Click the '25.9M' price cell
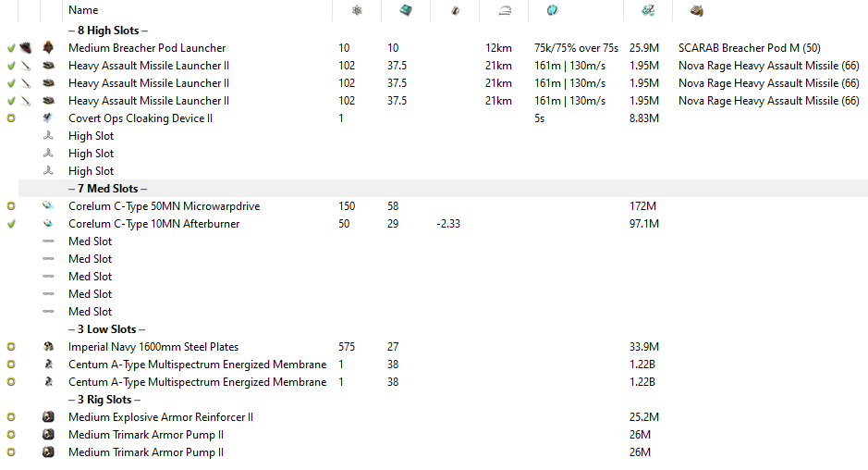This screenshot has width=868, height=470. (643, 48)
